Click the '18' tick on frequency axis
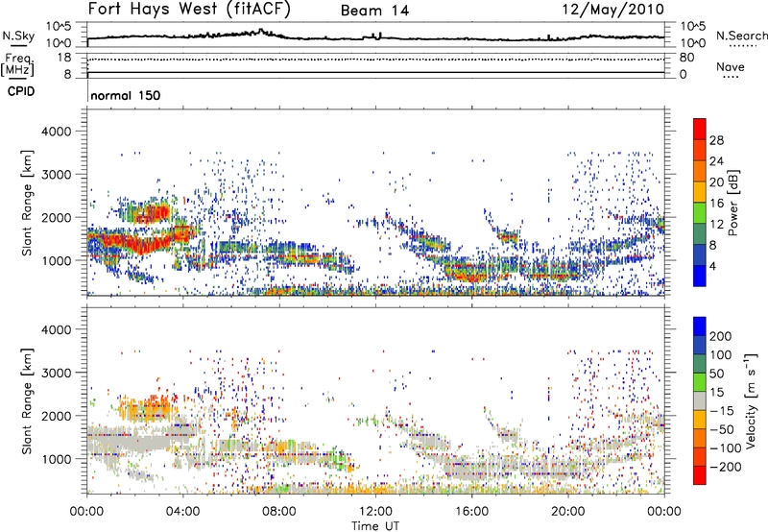 click(x=64, y=58)
